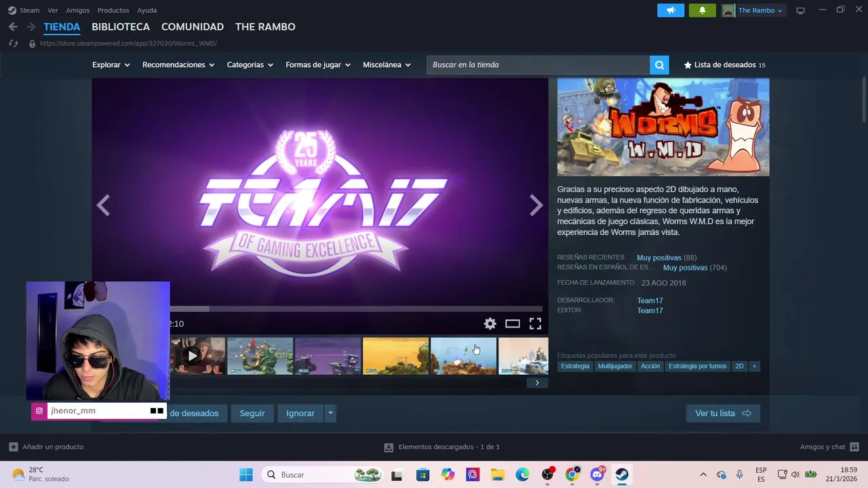Screen dimensions: 868x488
Task: Click Ver tu lista button
Action: [723, 413]
